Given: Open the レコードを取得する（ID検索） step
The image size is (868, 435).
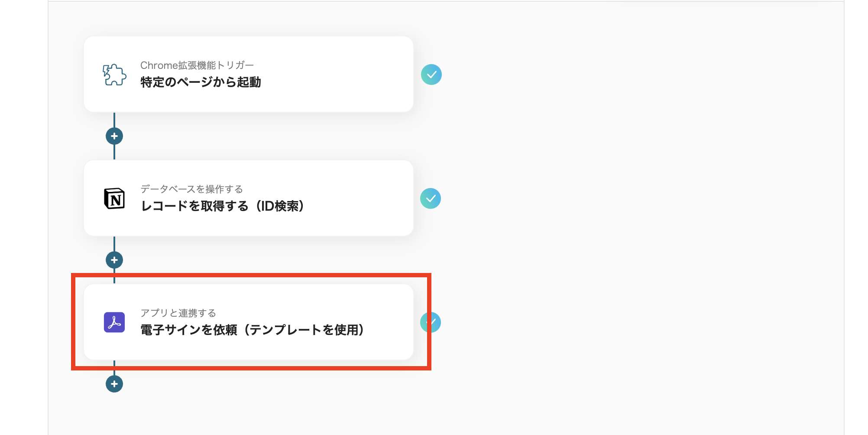Looking at the screenshot, I should [249, 198].
